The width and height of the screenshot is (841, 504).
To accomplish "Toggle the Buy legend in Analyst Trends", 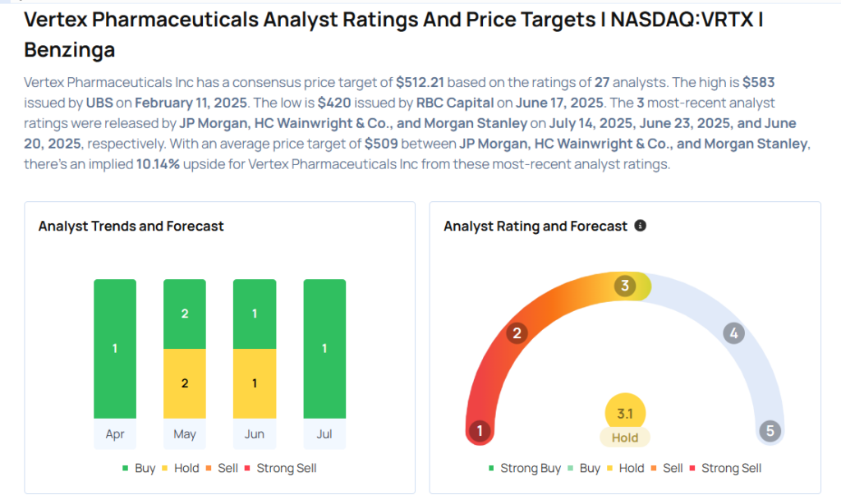I will coord(139,468).
